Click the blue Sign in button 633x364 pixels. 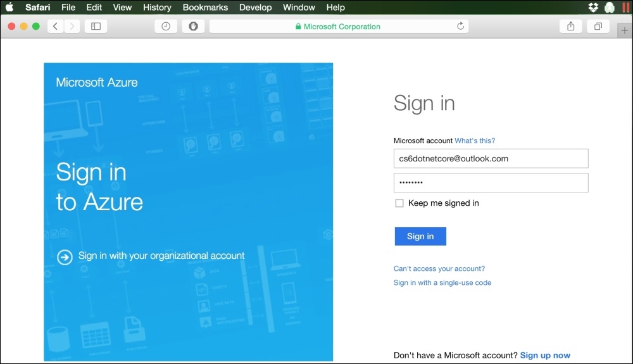click(x=420, y=237)
